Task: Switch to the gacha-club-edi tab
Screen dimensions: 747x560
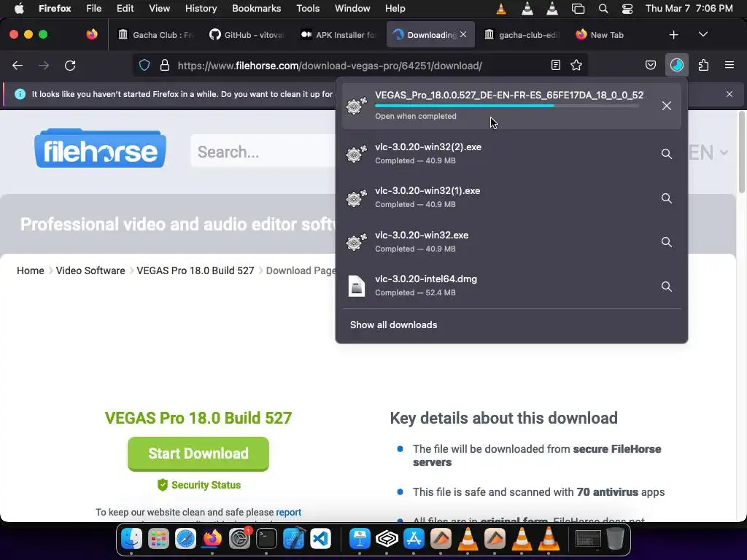Action: point(521,35)
